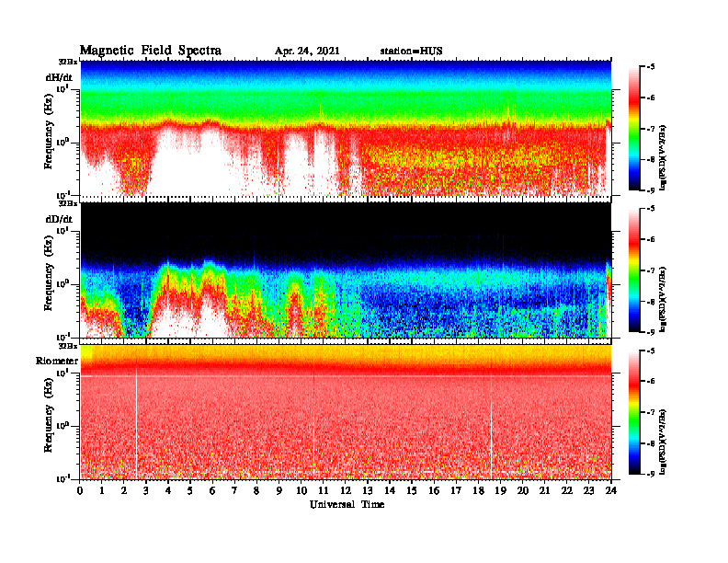The height and width of the screenshot is (563, 728).
Task: Click the hour "8" tick label
Action: (x=257, y=490)
